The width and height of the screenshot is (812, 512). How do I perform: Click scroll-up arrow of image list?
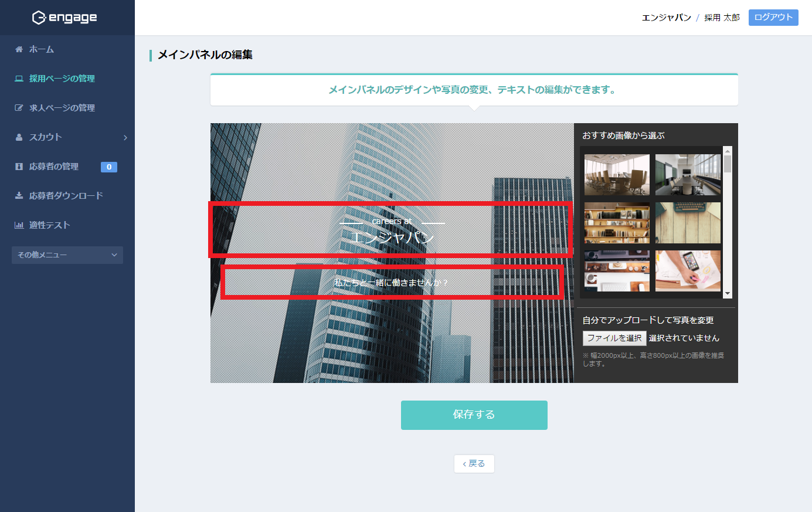[728, 151]
